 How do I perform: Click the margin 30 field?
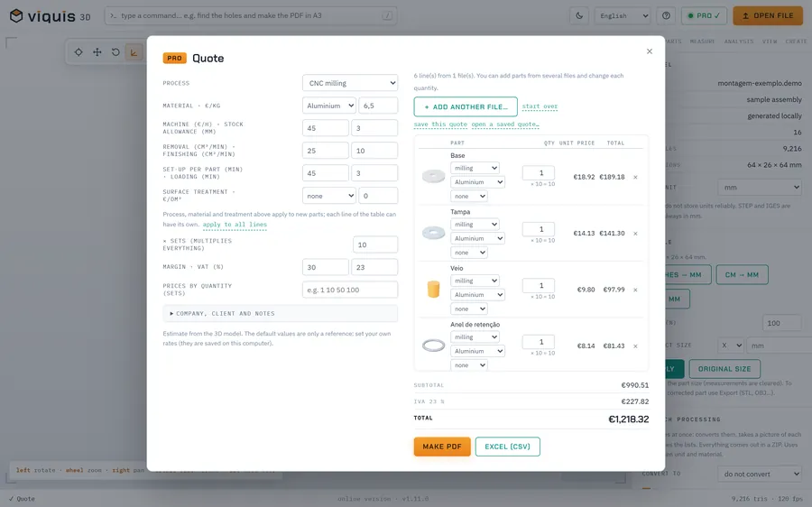(x=325, y=267)
